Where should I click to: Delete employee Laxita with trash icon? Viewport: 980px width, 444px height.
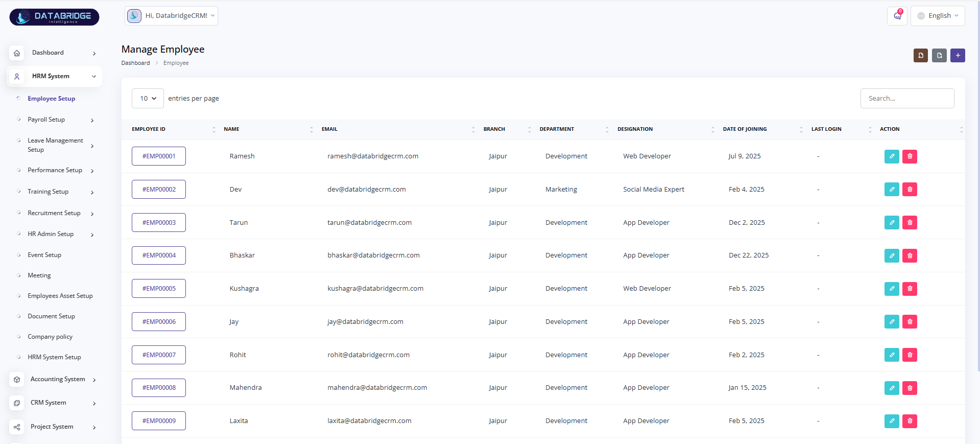[910, 421]
